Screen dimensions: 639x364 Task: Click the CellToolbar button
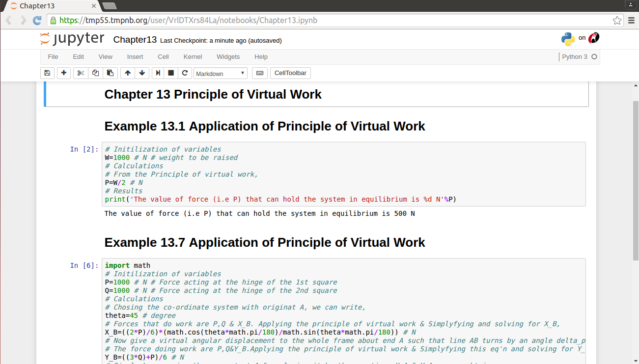[290, 73]
